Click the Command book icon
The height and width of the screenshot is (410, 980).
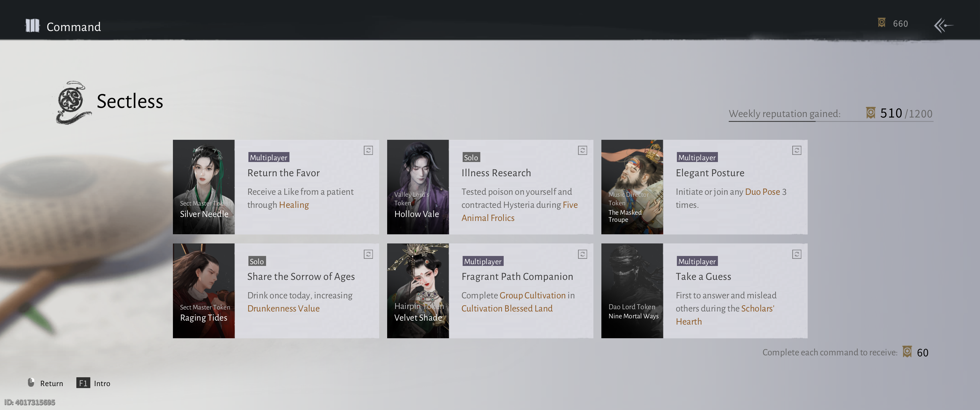click(x=32, y=26)
